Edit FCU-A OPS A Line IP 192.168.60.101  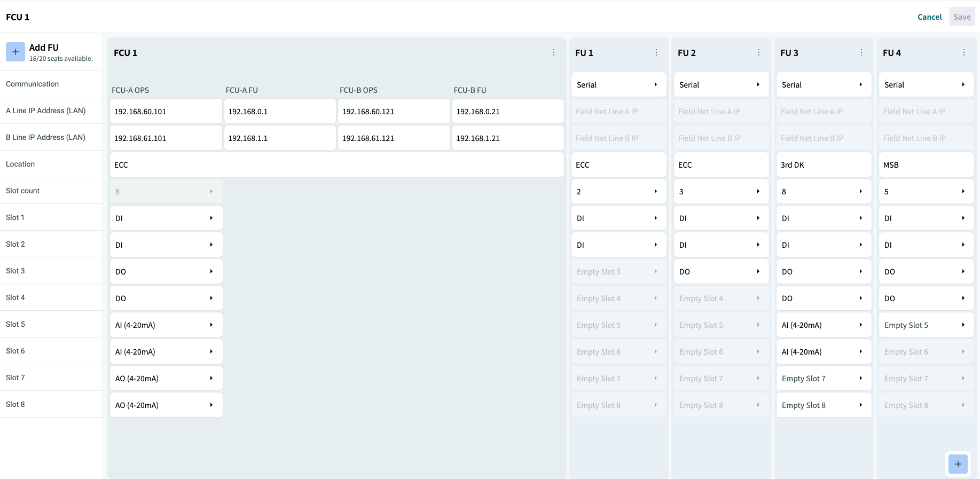[x=166, y=111]
